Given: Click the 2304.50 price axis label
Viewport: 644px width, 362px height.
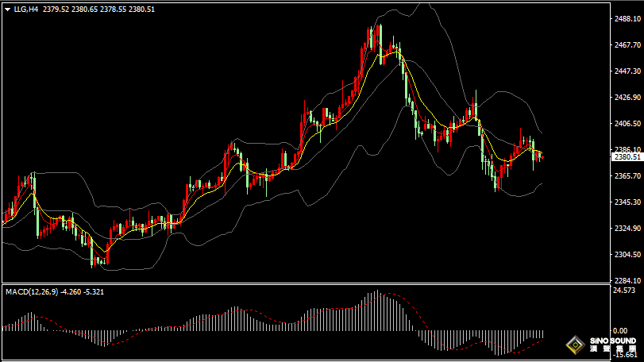Looking at the screenshot, I should [627, 255].
